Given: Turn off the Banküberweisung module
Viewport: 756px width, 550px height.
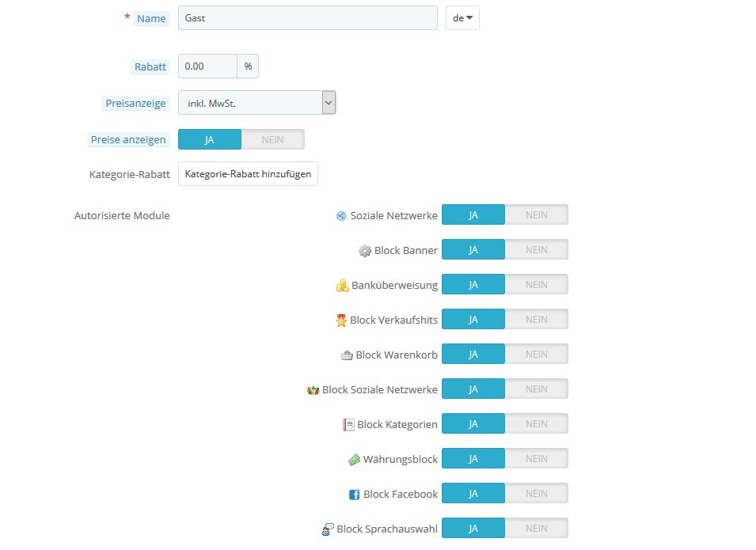Looking at the screenshot, I should [536, 284].
